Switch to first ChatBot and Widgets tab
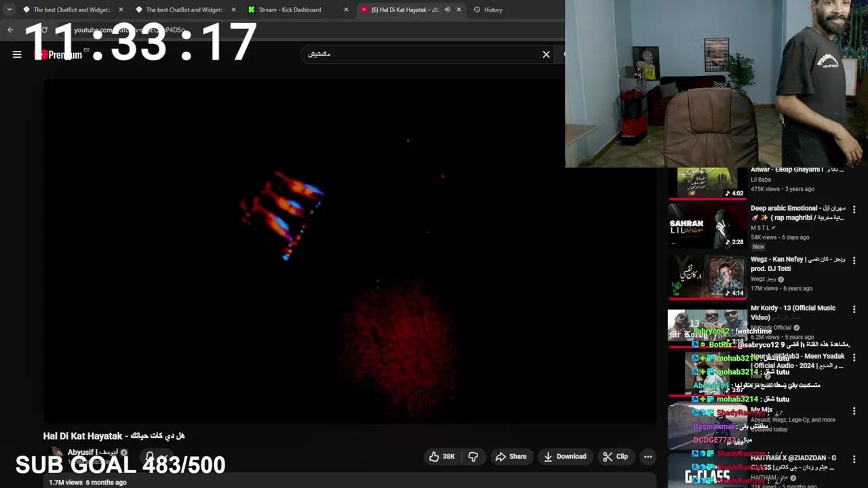This screenshot has height=488, width=868. 71,9
